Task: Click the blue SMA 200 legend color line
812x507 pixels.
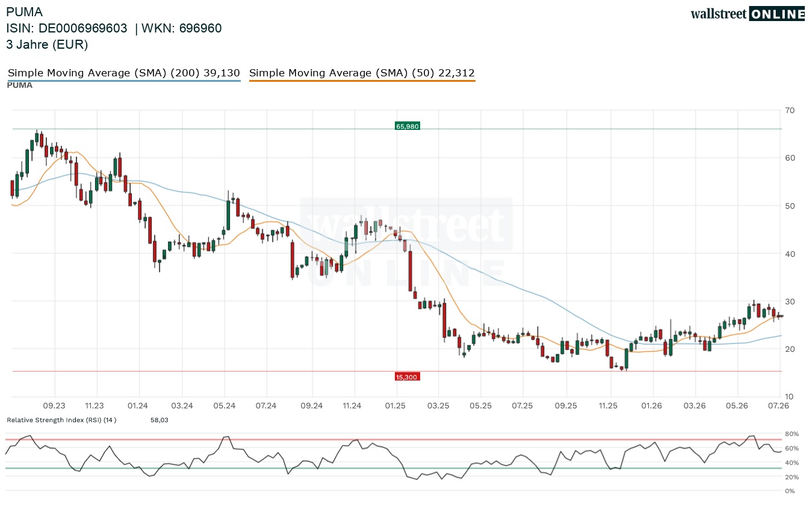Action: coord(124,81)
